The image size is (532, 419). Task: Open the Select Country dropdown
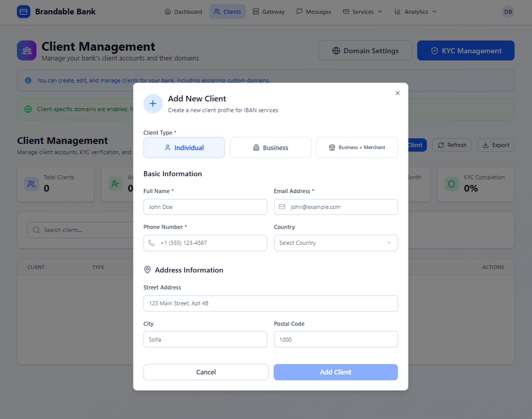[x=336, y=243]
